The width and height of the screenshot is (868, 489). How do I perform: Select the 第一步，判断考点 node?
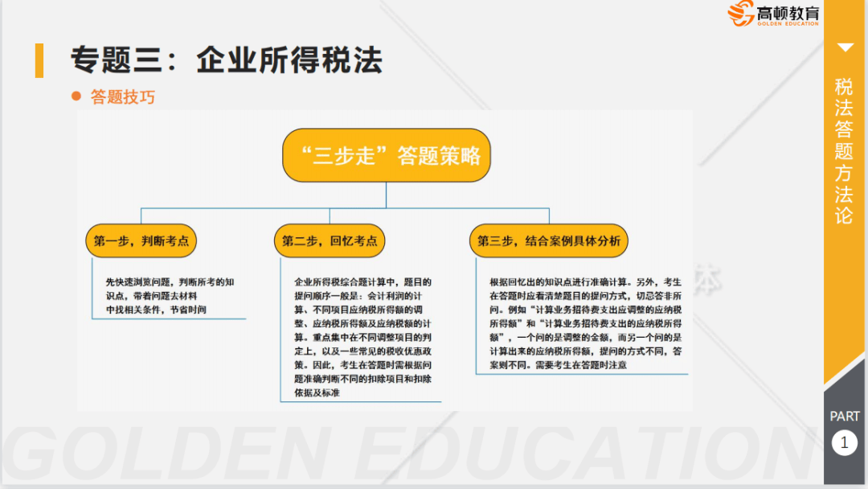[x=141, y=241]
